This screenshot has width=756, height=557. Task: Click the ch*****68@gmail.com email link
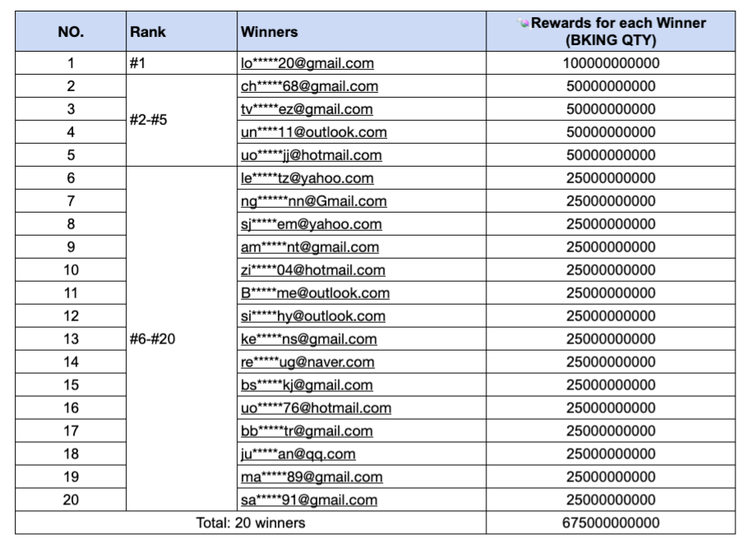click(x=309, y=86)
